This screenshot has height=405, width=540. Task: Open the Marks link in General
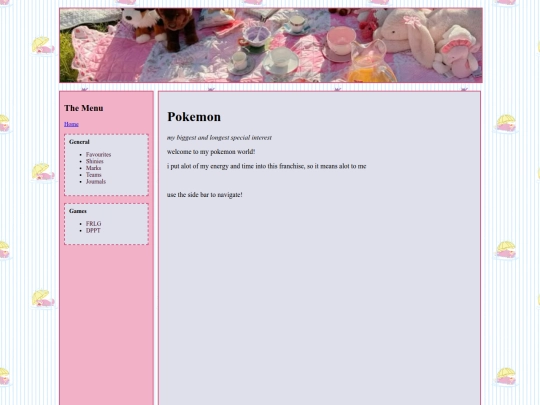point(93,168)
